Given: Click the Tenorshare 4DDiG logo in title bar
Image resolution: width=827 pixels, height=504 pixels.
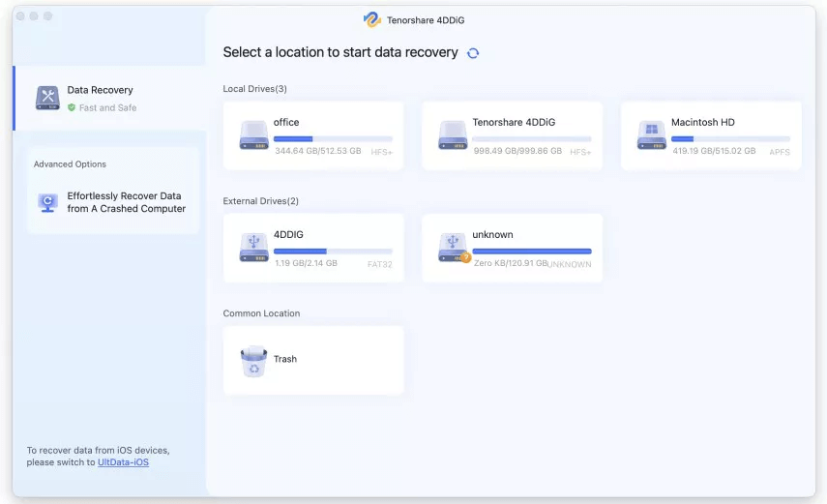Looking at the screenshot, I should click(371, 20).
